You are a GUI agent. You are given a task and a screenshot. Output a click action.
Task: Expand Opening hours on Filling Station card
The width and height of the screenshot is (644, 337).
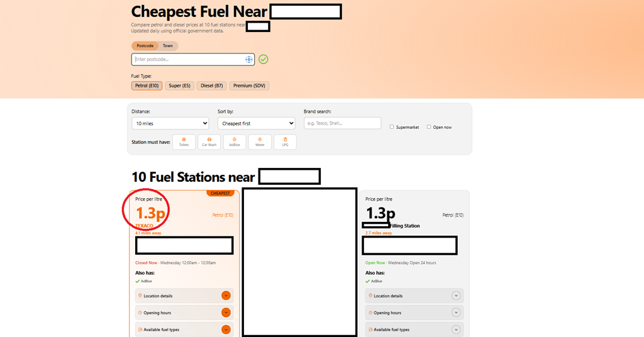[x=414, y=312]
